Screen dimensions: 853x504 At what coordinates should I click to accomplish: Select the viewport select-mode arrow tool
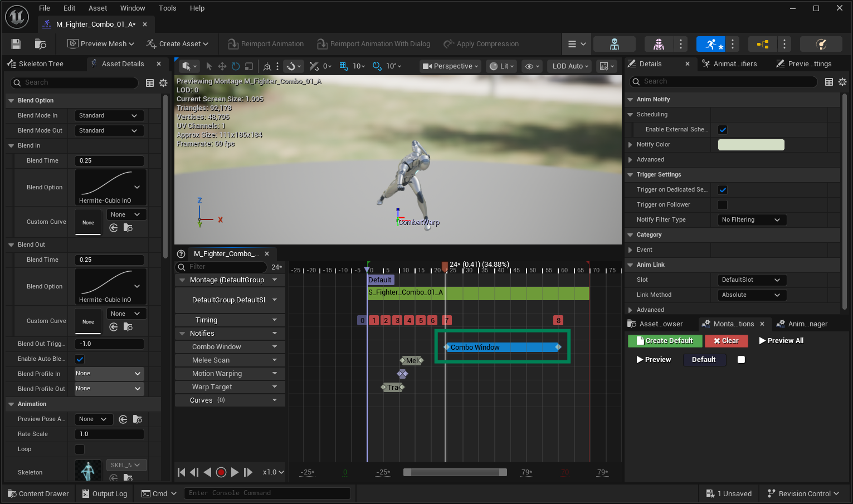pos(209,66)
